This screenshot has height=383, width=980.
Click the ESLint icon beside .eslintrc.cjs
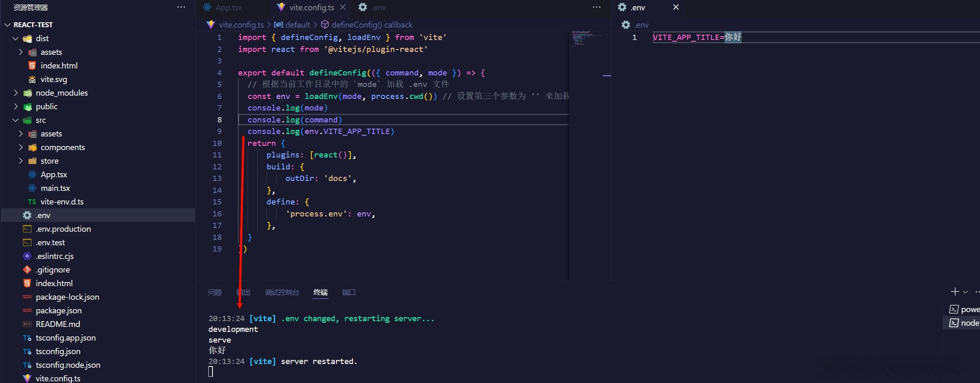(x=27, y=256)
